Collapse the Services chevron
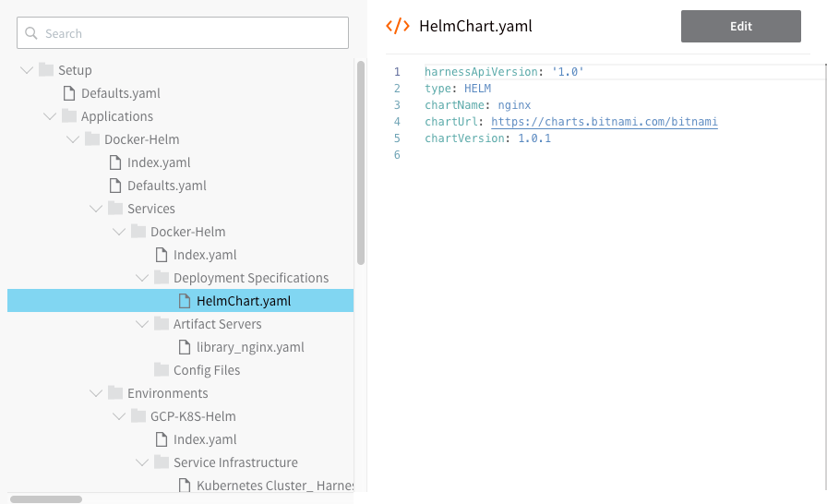This screenshot has width=827, height=504. [x=96, y=209]
